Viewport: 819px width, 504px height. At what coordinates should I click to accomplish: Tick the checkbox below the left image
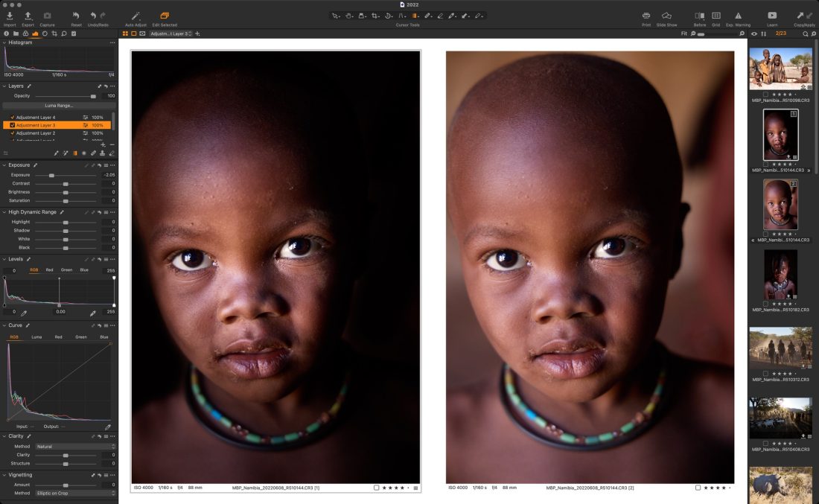click(x=377, y=488)
